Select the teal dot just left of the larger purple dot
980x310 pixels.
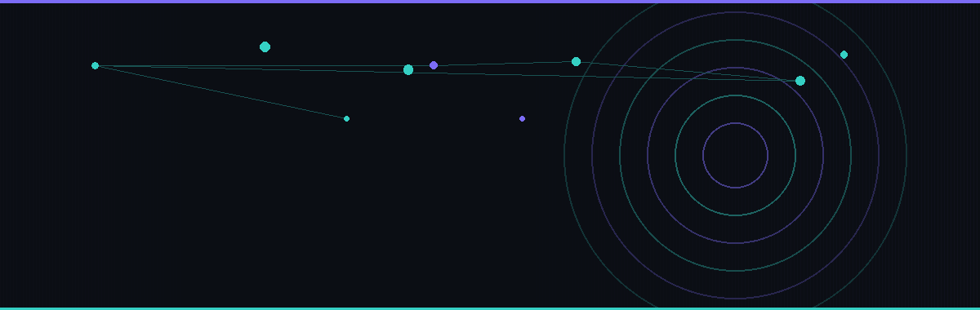pyautogui.click(x=408, y=69)
